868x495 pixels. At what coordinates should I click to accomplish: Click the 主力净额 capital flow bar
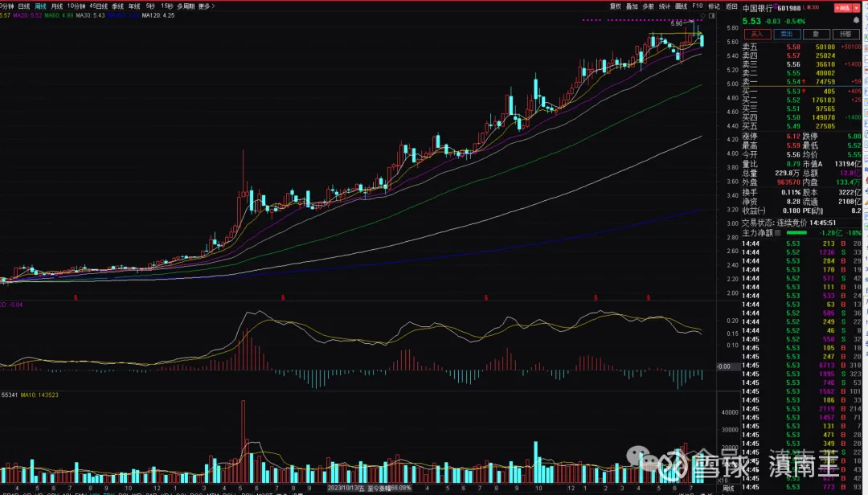point(796,232)
